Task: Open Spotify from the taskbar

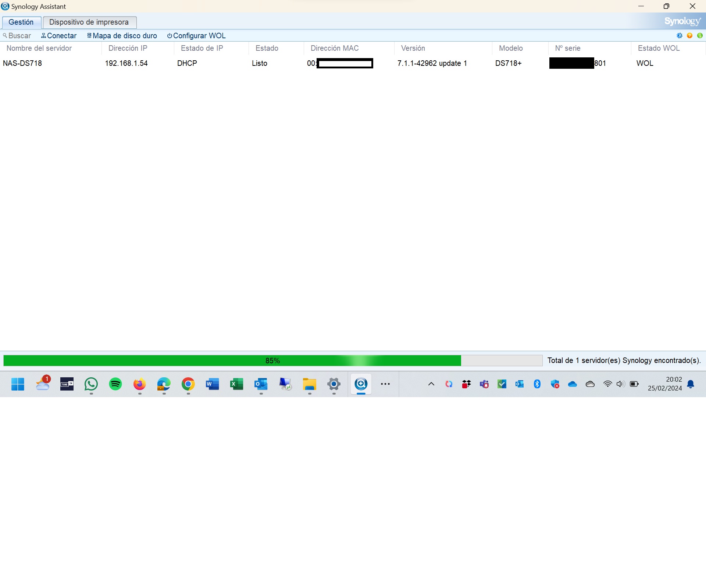Action: (115, 384)
